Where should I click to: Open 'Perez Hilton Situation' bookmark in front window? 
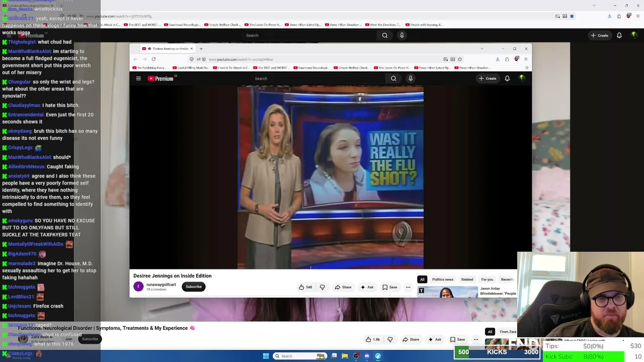tap(473, 68)
